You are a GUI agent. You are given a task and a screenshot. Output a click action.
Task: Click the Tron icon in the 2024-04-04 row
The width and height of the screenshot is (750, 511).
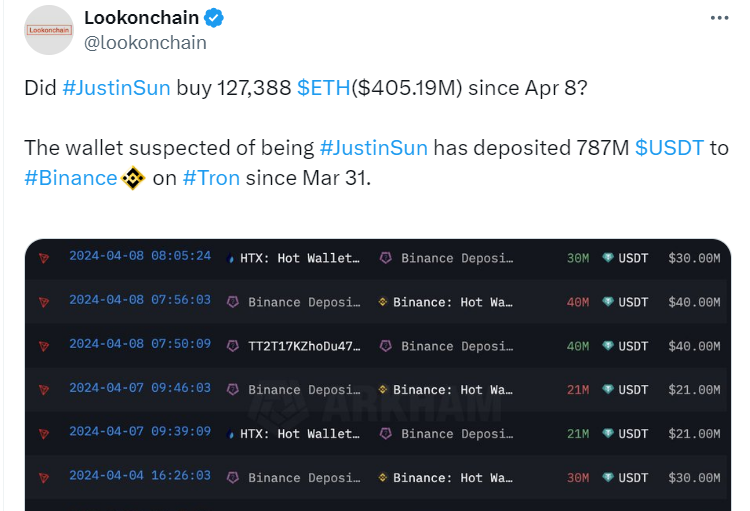(x=43, y=478)
